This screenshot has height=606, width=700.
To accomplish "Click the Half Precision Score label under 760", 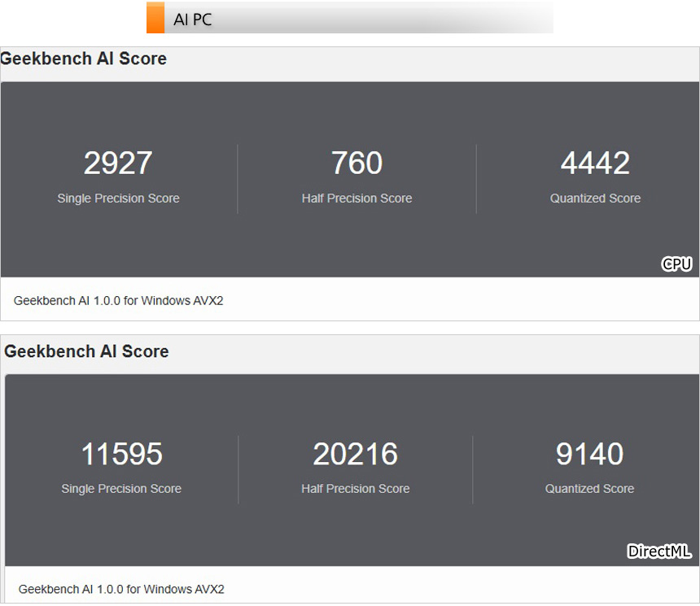I will [357, 198].
